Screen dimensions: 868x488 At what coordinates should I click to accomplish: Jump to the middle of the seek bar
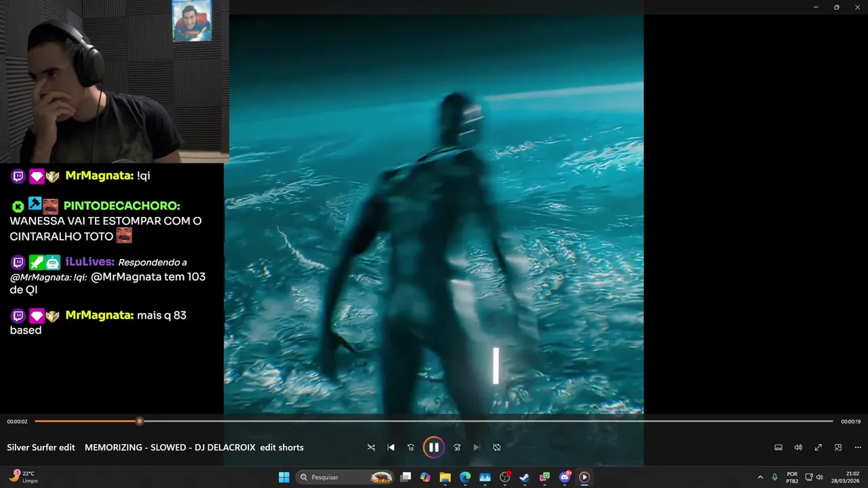tap(434, 421)
